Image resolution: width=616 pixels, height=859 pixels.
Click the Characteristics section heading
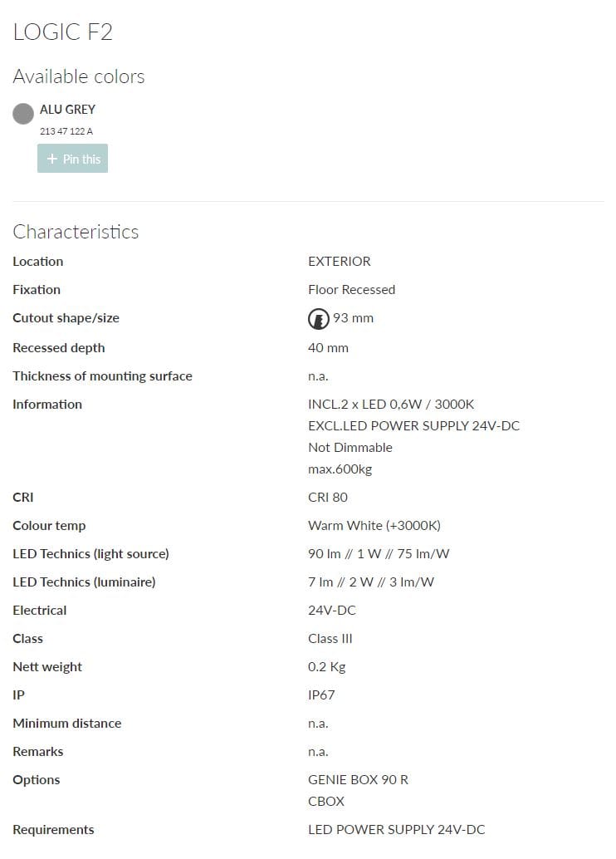point(76,232)
